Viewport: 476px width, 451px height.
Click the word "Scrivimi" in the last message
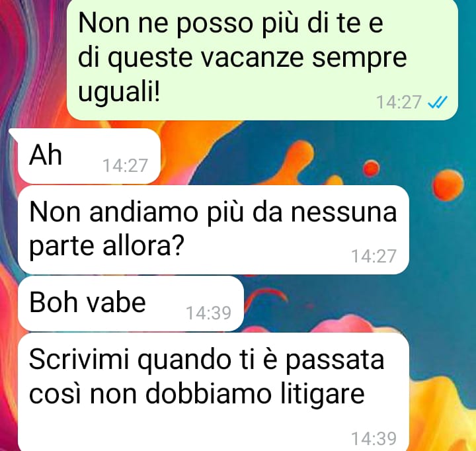(x=79, y=359)
